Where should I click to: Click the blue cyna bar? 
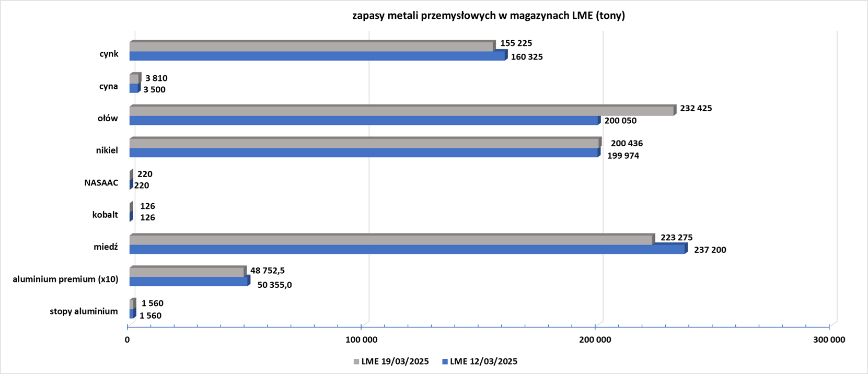(x=133, y=88)
